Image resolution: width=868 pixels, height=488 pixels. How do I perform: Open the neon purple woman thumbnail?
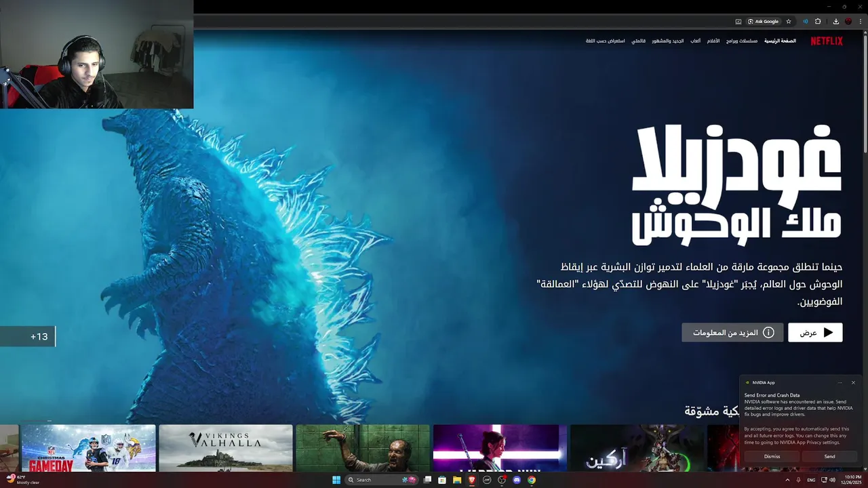click(x=500, y=448)
